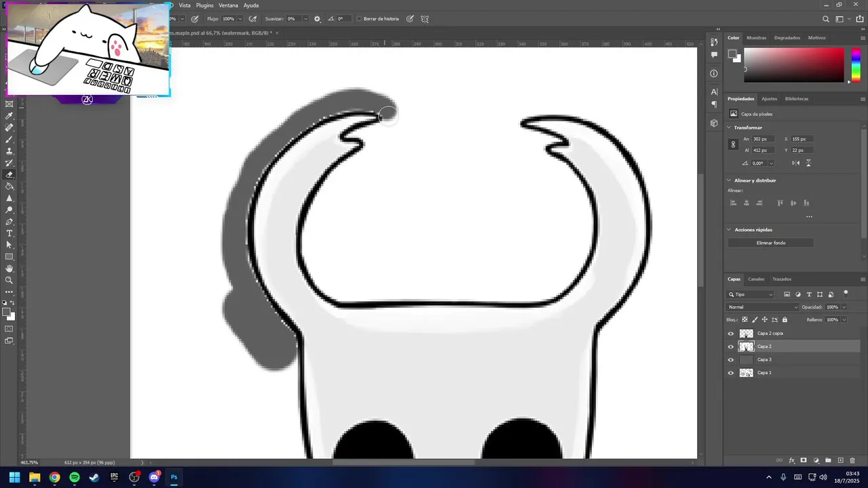Lock transparent pixels icon
This screenshot has width=868, height=488.
(x=745, y=319)
